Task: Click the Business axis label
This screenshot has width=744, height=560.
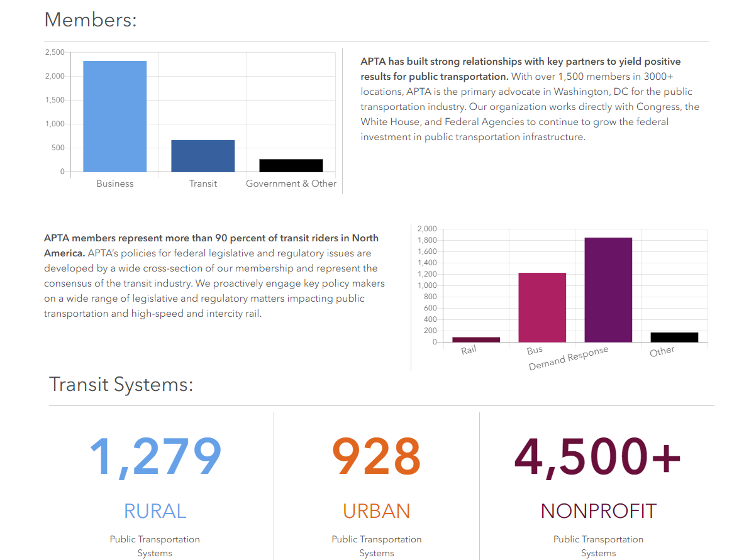Action: point(115,184)
